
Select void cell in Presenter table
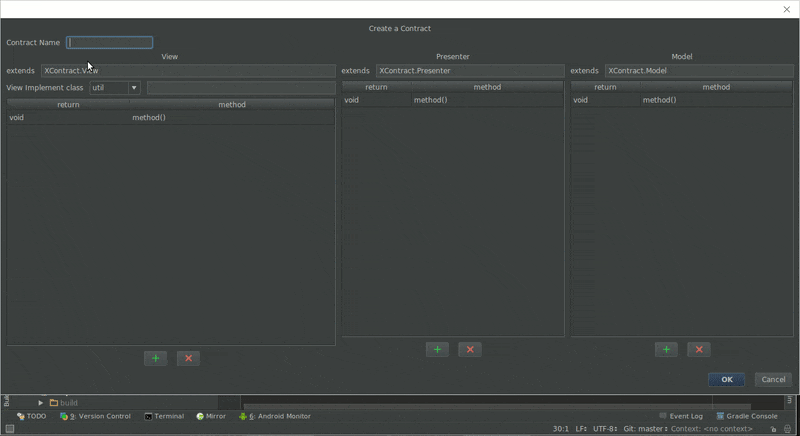[x=377, y=100]
